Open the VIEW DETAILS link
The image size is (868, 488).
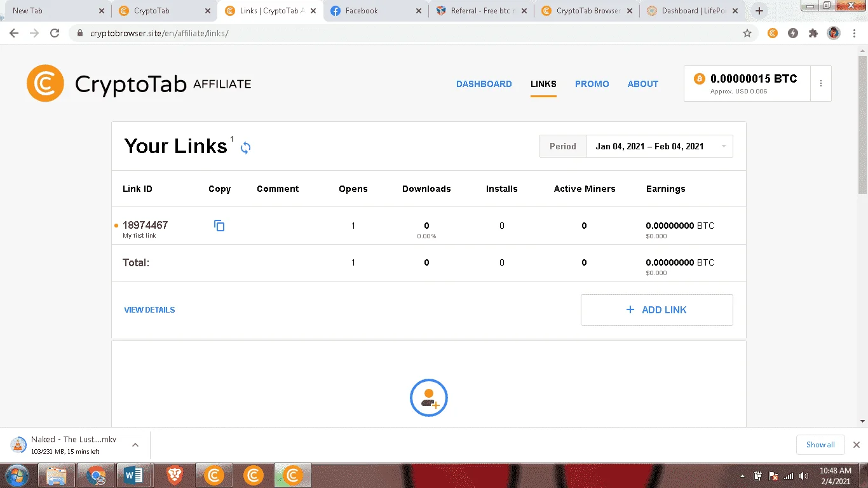pyautogui.click(x=149, y=310)
